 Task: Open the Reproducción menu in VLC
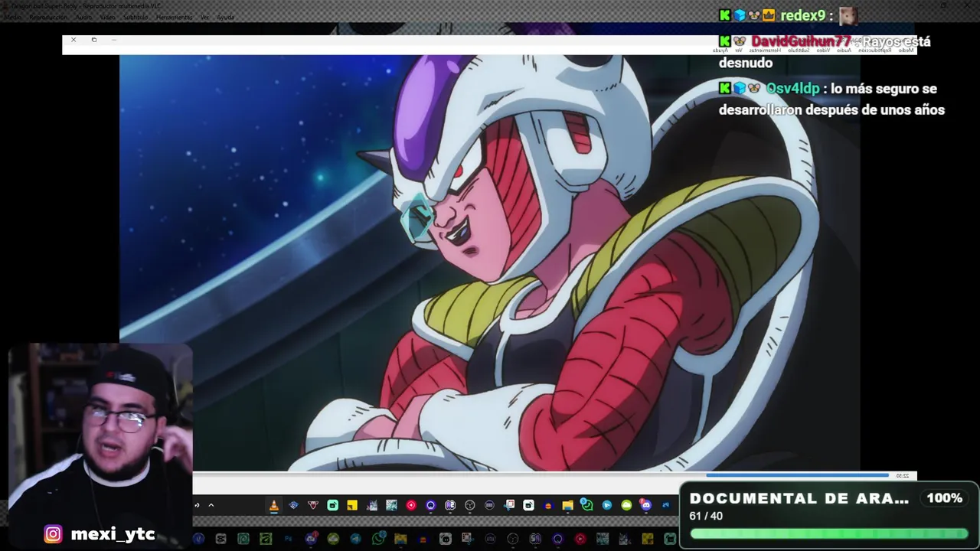48,17
